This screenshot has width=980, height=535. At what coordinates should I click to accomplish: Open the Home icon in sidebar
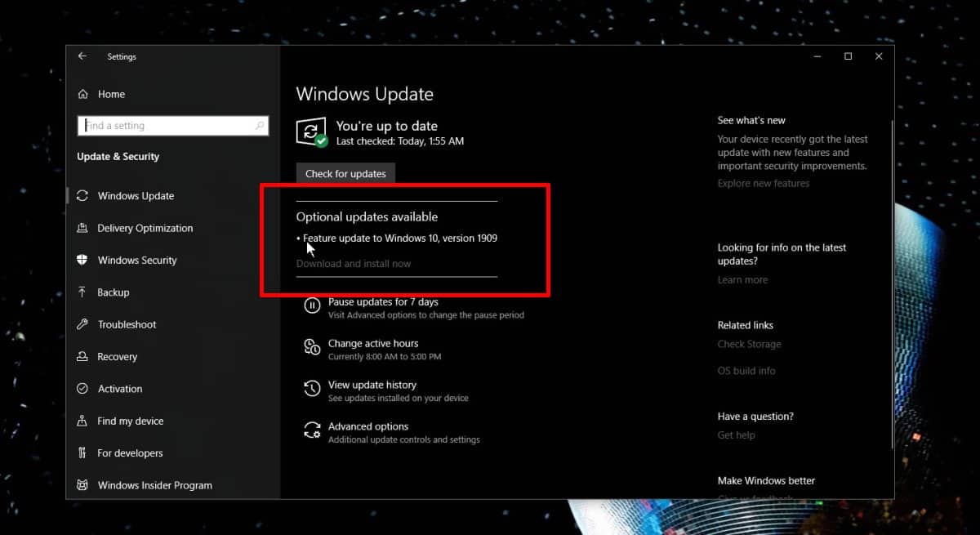coord(82,94)
